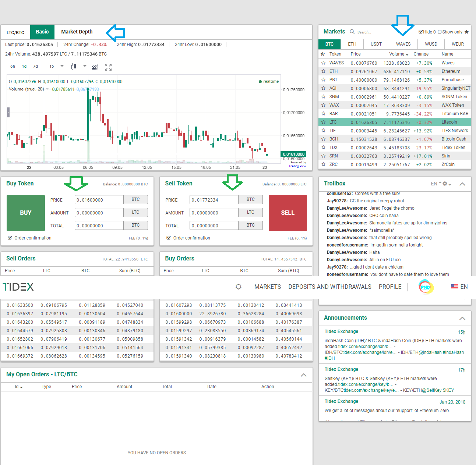Star the SNM token row
The width and height of the screenshot is (476, 465).
tap(323, 97)
